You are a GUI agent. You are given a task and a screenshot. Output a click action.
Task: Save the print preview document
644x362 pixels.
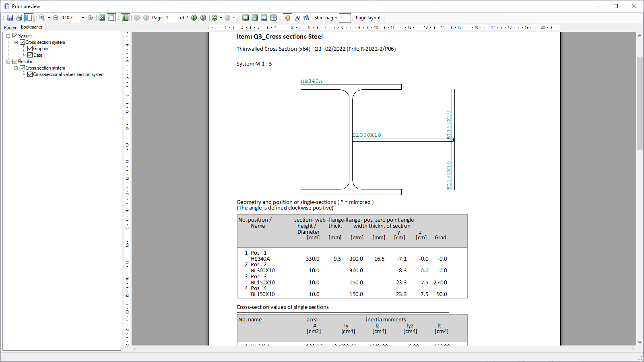(10, 18)
